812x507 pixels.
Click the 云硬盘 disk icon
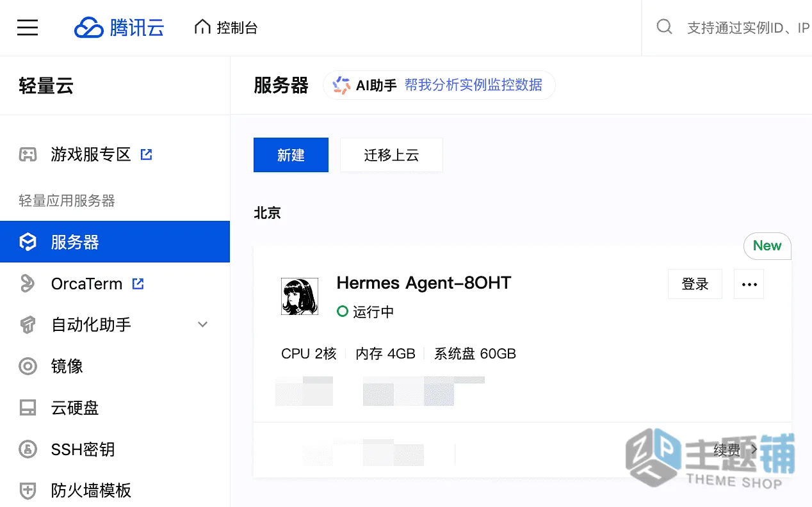tap(28, 408)
